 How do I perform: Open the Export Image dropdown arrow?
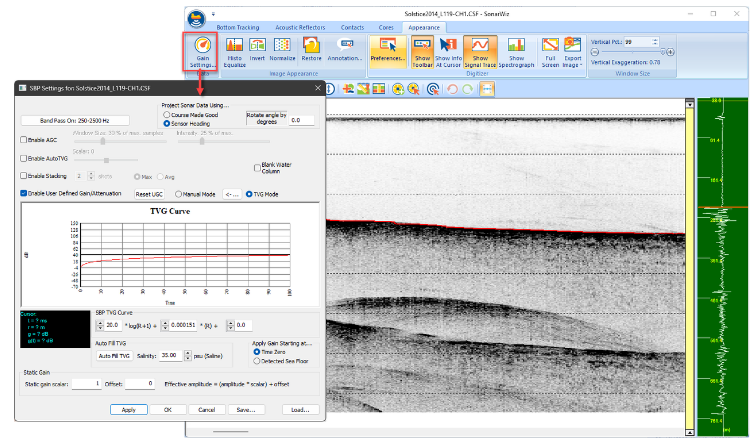pyautogui.click(x=581, y=65)
